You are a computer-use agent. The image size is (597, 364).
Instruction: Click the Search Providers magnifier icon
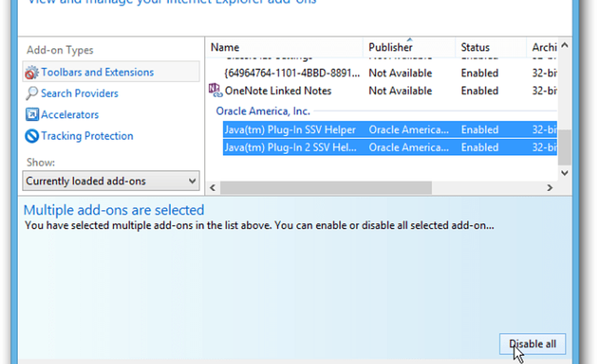(x=32, y=93)
